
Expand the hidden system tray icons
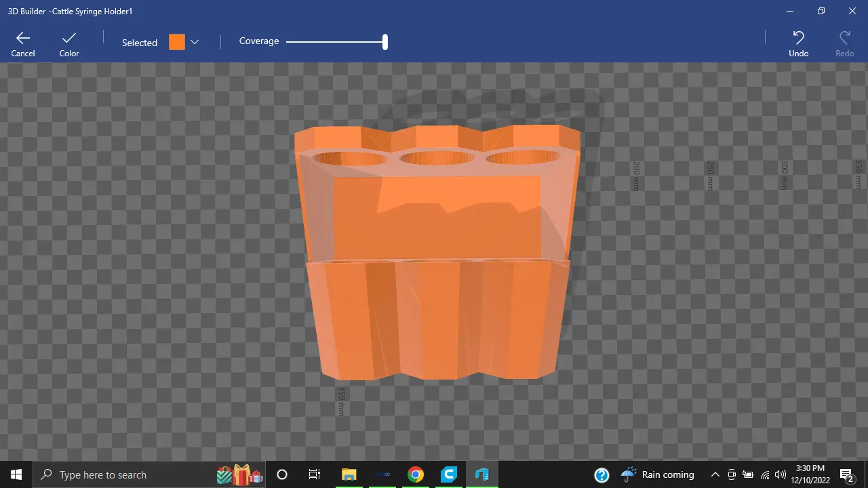[715, 474]
